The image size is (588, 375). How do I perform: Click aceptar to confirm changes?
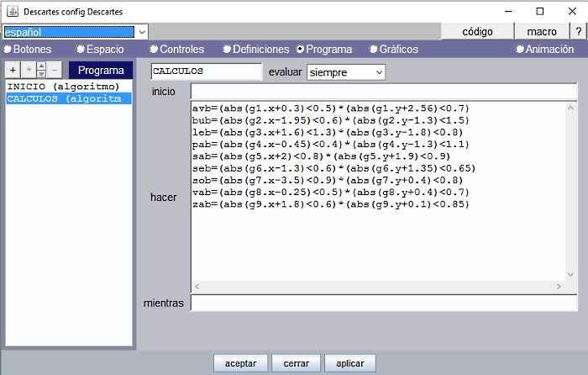pyautogui.click(x=240, y=363)
